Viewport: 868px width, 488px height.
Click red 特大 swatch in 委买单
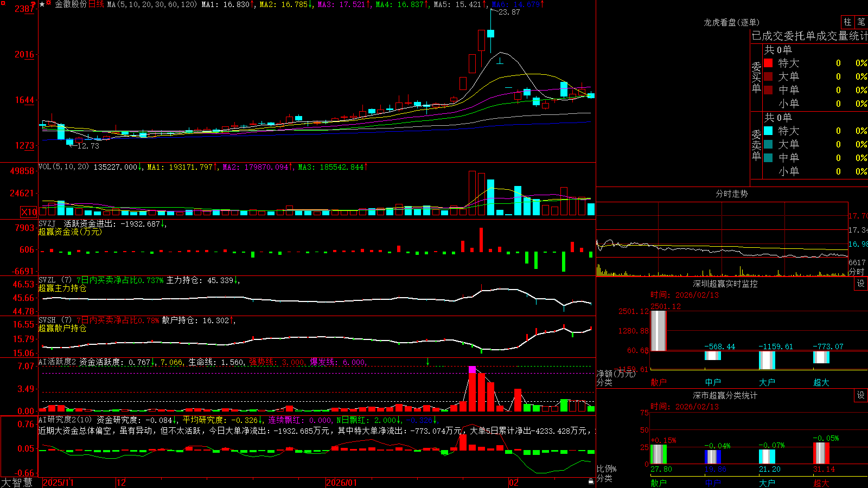click(x=768, y=63)
